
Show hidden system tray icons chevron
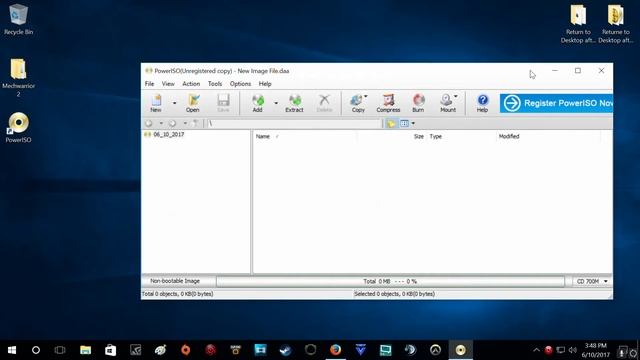coord(536,350)
